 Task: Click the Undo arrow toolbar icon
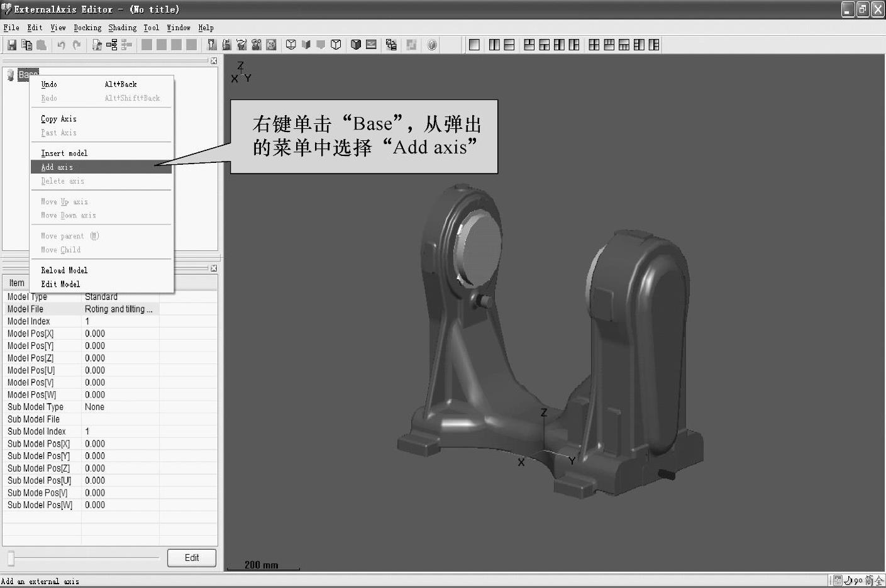click(61, 45)
